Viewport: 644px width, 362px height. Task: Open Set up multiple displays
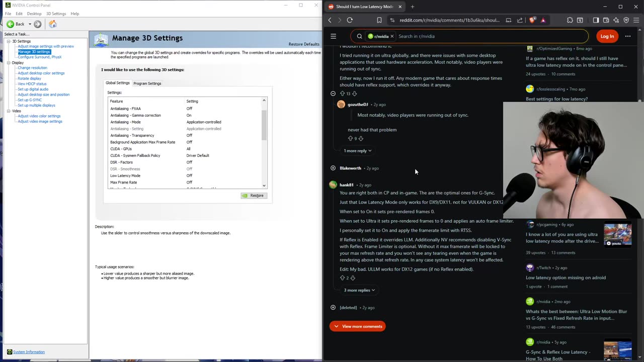pyautogui.click(x=36, y=106)
